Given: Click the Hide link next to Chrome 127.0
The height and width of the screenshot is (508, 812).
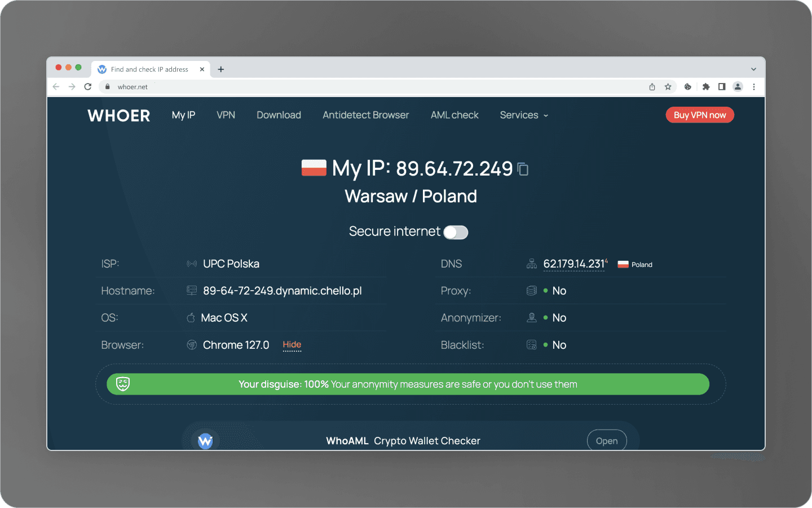Looking at the screenshot, I should point(292,345).
